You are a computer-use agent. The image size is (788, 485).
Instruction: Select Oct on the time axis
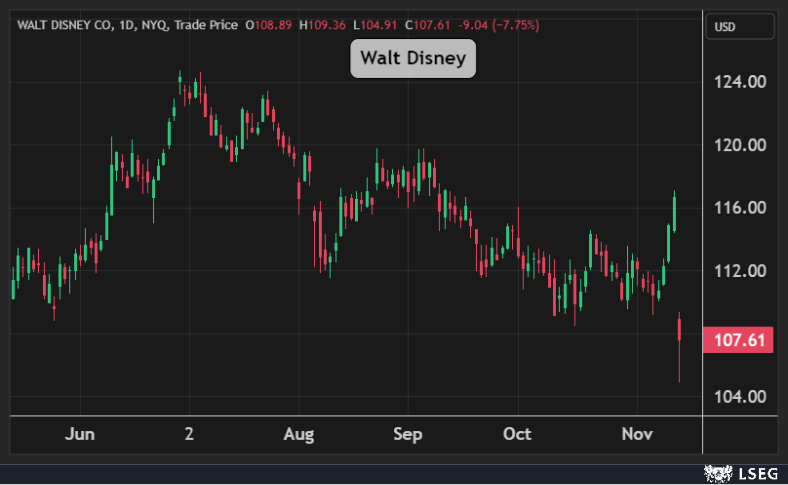(x=517, y=434)
